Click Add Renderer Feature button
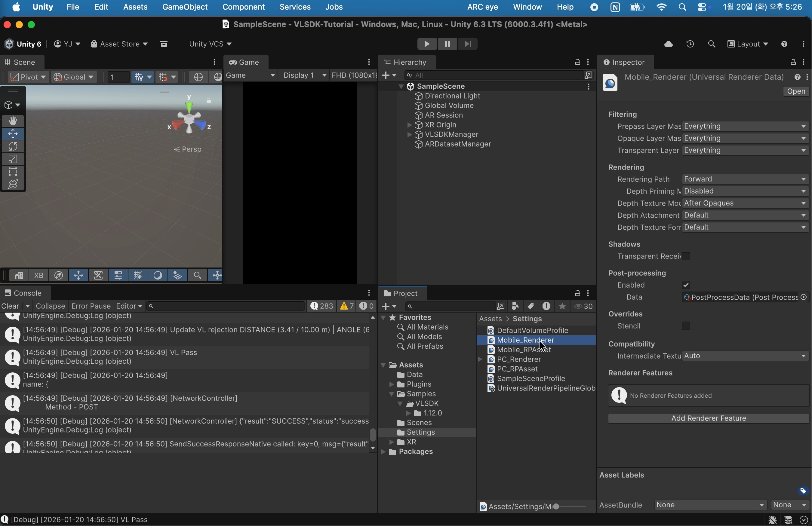The width and height of the screenshot is (812, 526). pos(708,418)
